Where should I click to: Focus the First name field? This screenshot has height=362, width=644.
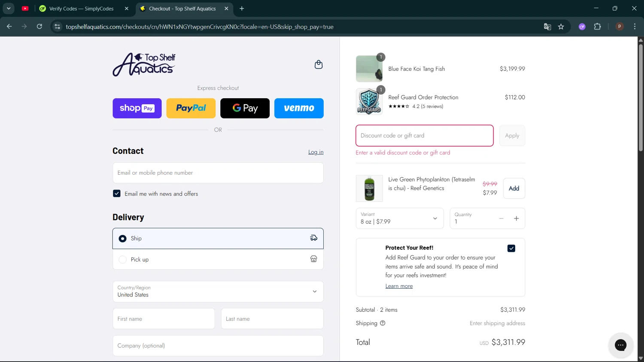click(x=164, y=319)
